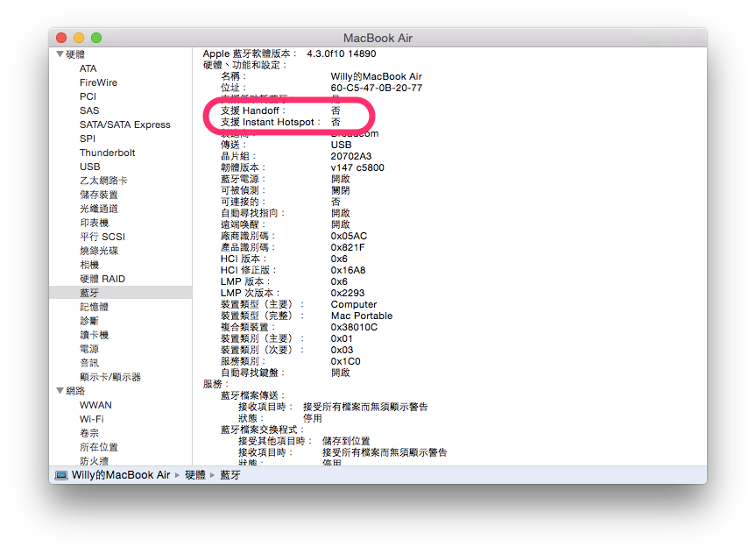Open 光纖通道 fibre channel entry
This screenshot has width=756, height=554.
point(99,209)
